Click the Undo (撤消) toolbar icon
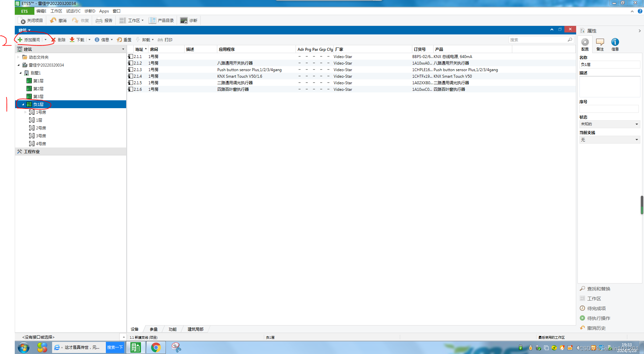The height and width of the screenshot is (354, 644). pos(53,20)
